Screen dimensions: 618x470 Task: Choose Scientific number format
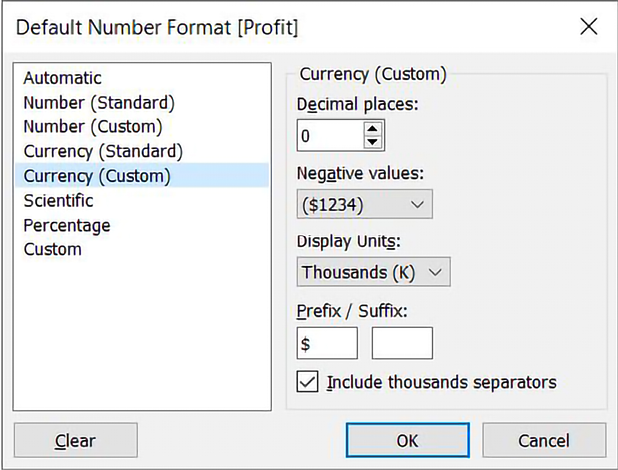[59, 200]
